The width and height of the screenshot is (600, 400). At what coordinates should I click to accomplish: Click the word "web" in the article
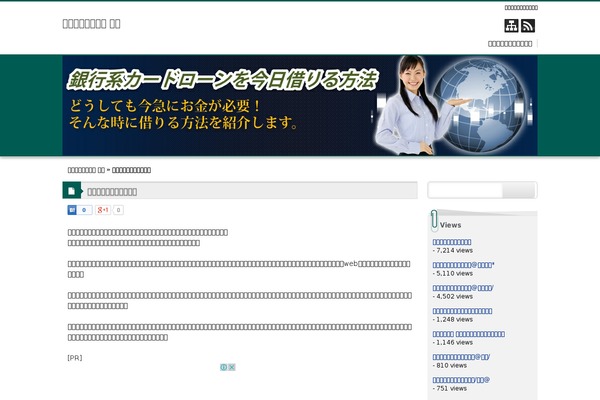click(x=351, y=264)
